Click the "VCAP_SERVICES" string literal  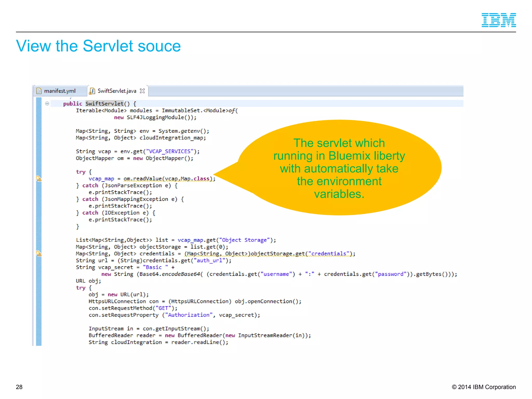170,151
